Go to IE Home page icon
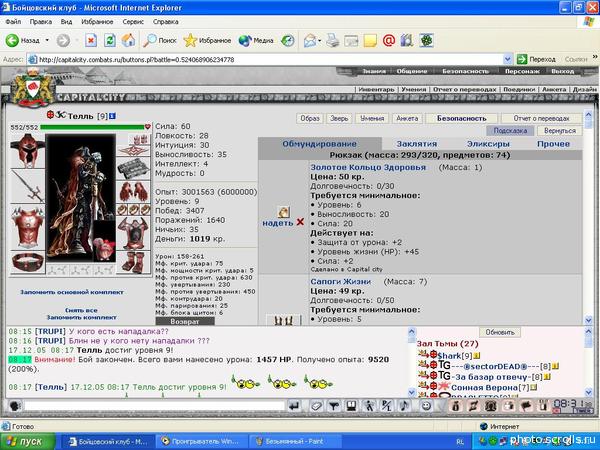This screenshot has height=450, width=600. tap(129, 41)
